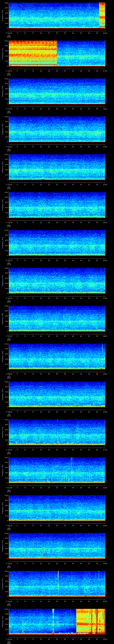Click the 17:45:00 start time label
Screen dimensions: 114x644
[x=9, y=639]
